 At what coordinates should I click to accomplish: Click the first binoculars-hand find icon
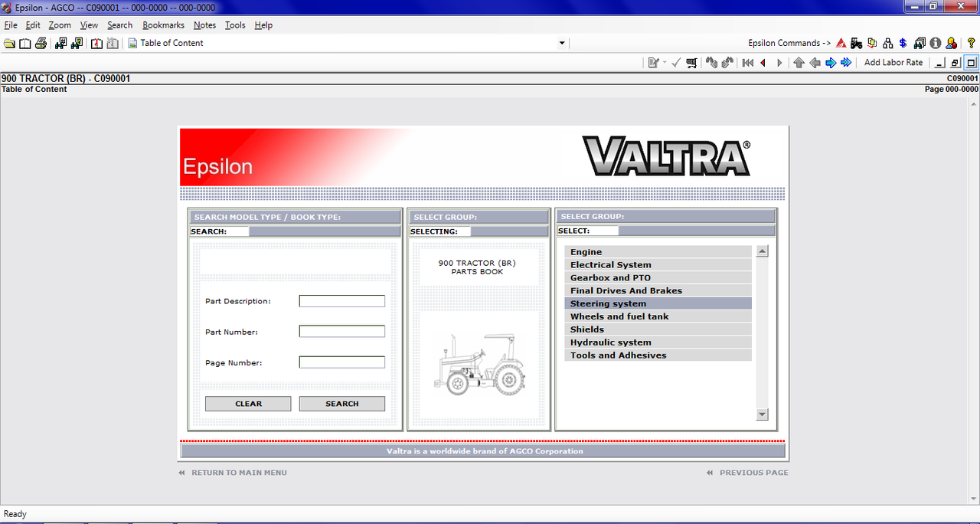711,63
